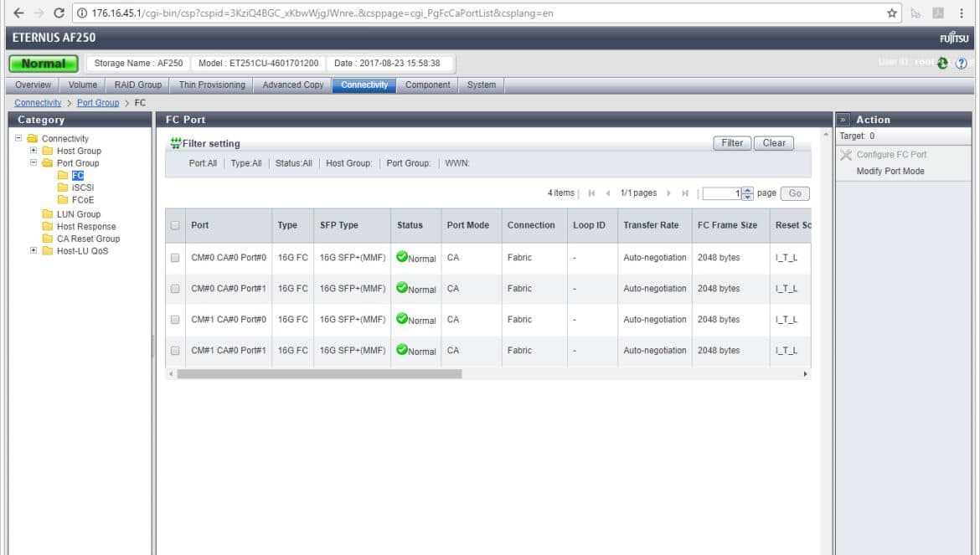The image size is (980, 555).
Task: Check the CM#1 CA#0 Port#1 row
Action: pos(175,351)
